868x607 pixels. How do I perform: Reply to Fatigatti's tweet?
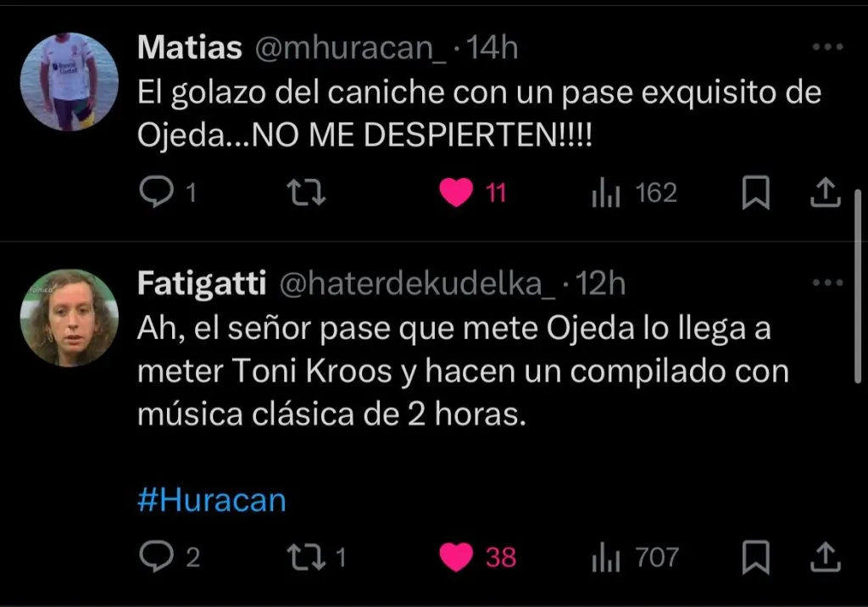point(157,557)
